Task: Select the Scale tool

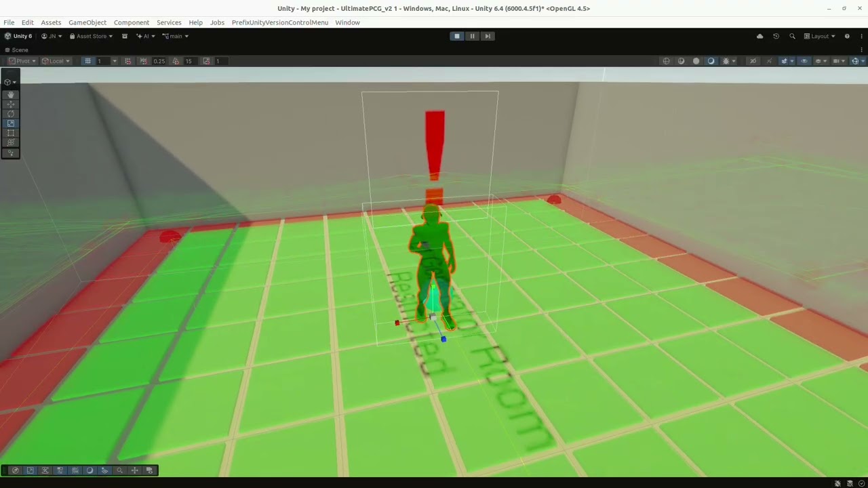Action: coord(10,123)
